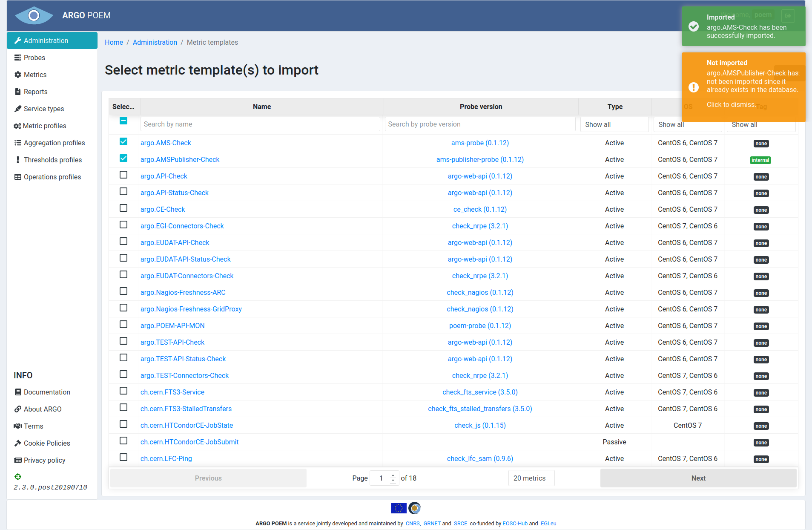Open Reports in the sidebar
Screen dimensions: 812x530
(x=35, y=92)
